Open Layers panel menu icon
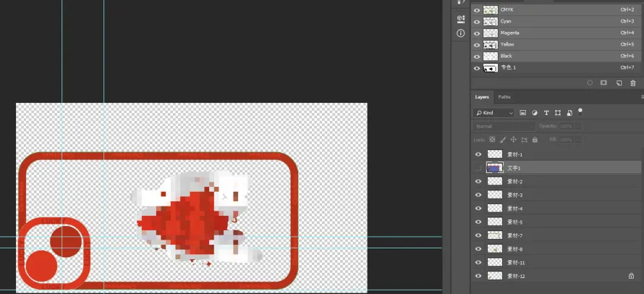The image size is (644, 294). tap(642, 97)
